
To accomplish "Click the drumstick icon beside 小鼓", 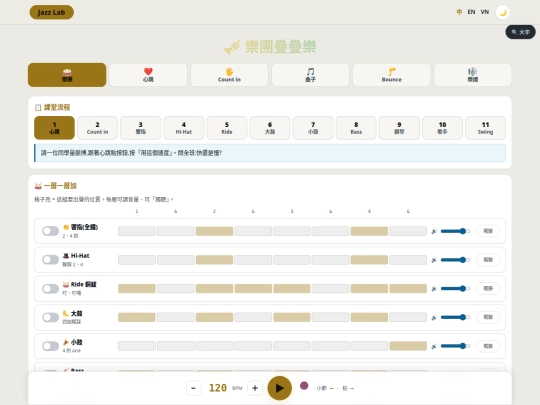I will (x=66, y=342).
